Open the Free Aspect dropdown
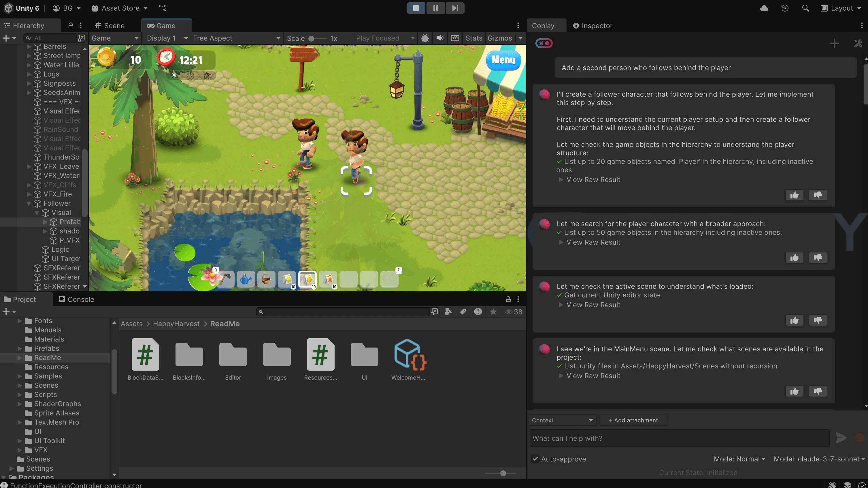 pyautogui.click(x=237, y=38)
